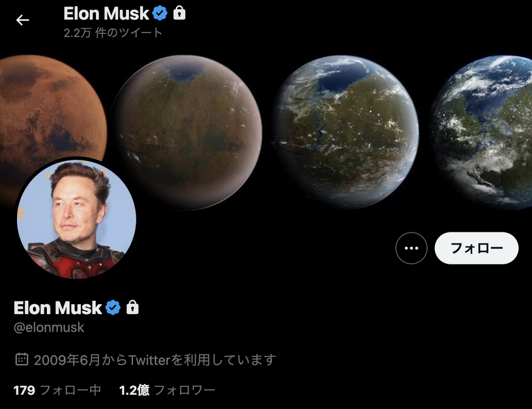Go back using the left arrow
The height and width of the screenshot is (409, 532).
click(22, 20)
